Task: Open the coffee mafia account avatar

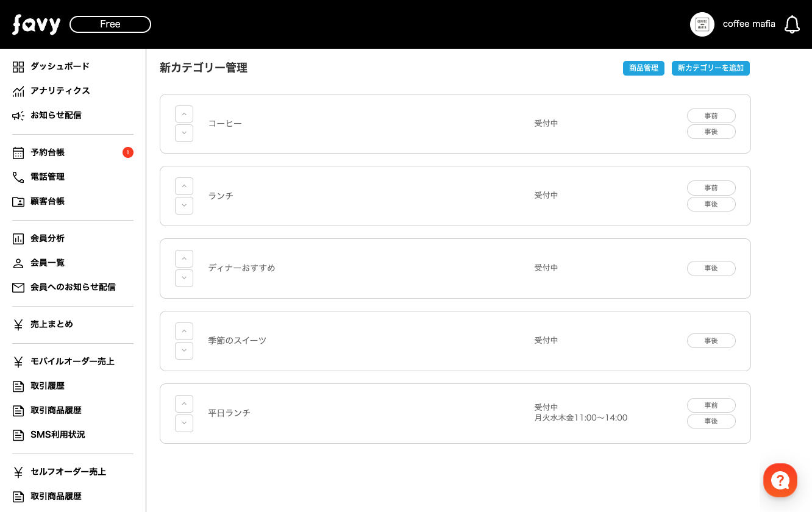Action: 702,24
